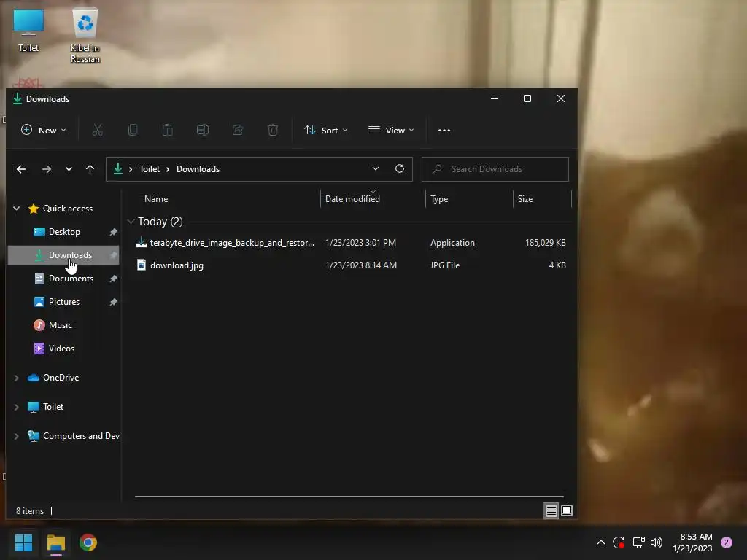Unpin Desktop using its pin icon
This screenshot has width=747, height=560.
(113, 232)
